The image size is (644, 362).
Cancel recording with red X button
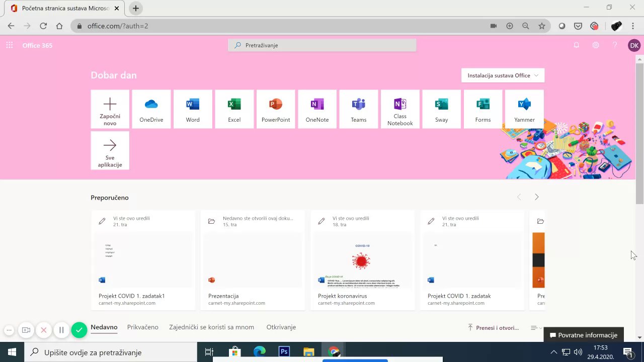coord(44,330)
